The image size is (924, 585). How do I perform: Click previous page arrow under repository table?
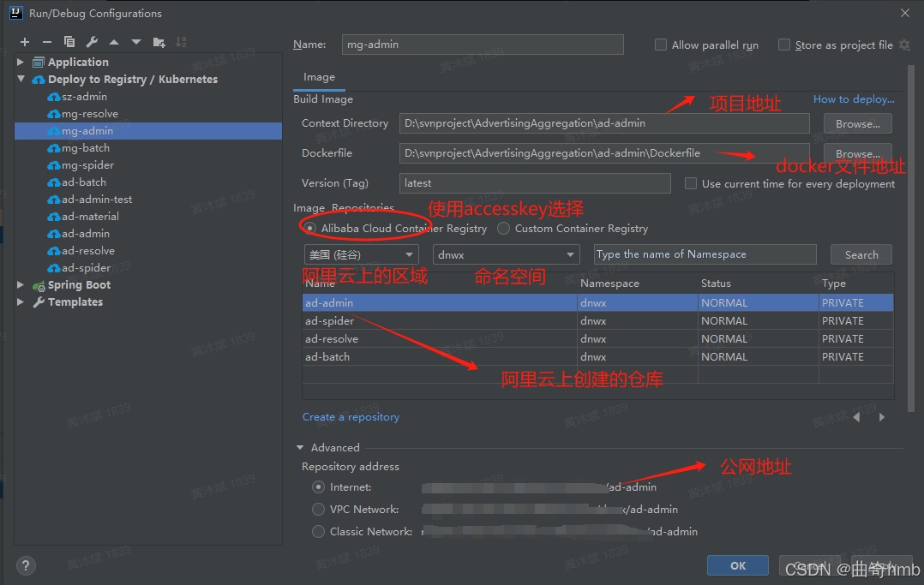(x=856, y=417)
